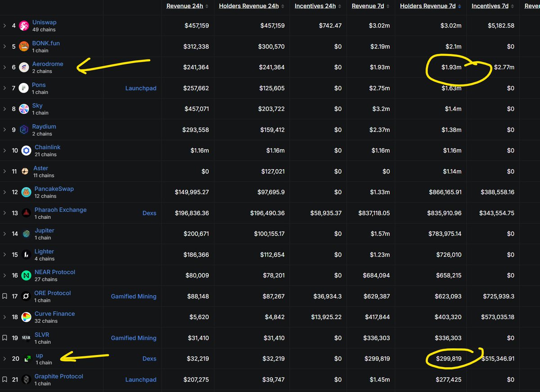Open the Launchpad category in Pons row
Viewport: 540px width, 392px height.
click(x=141, y=88)
